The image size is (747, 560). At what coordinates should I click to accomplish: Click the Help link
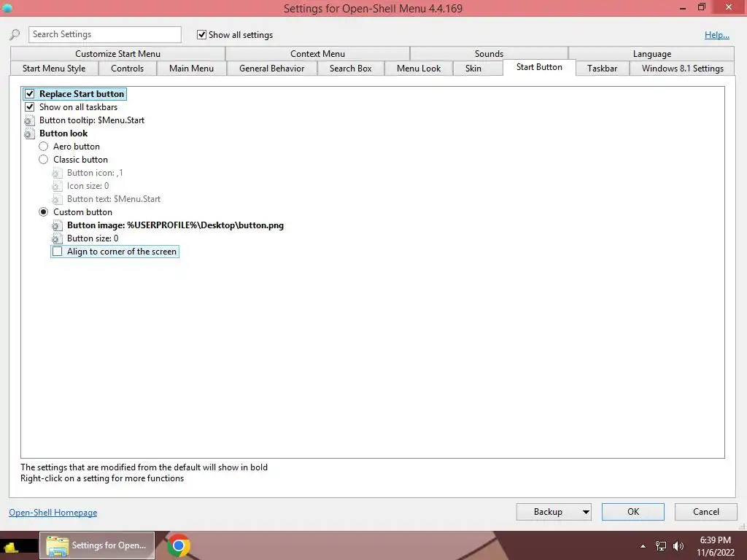click(717, 35)
